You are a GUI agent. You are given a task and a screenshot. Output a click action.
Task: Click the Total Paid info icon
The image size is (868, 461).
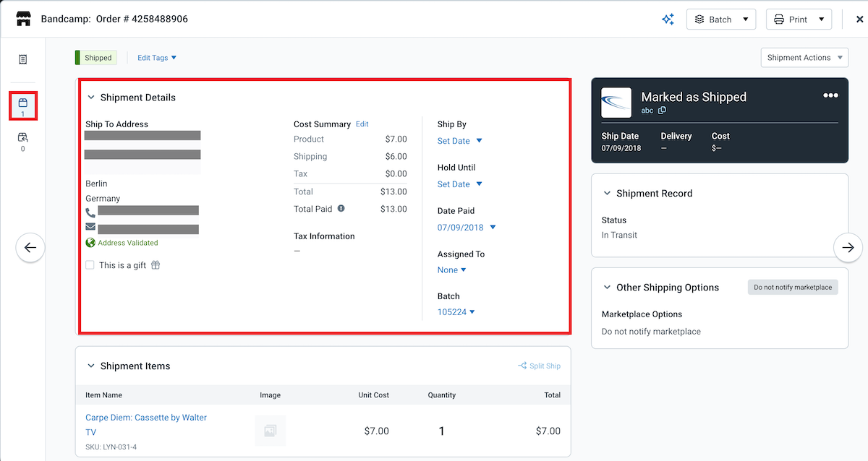(x=341, y=209)
